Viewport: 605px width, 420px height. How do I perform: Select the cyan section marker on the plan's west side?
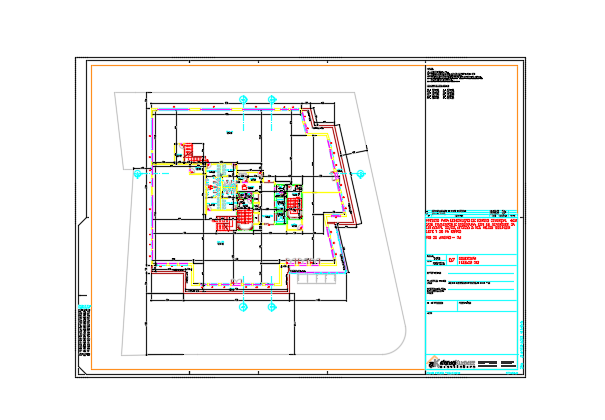(137, 174)
